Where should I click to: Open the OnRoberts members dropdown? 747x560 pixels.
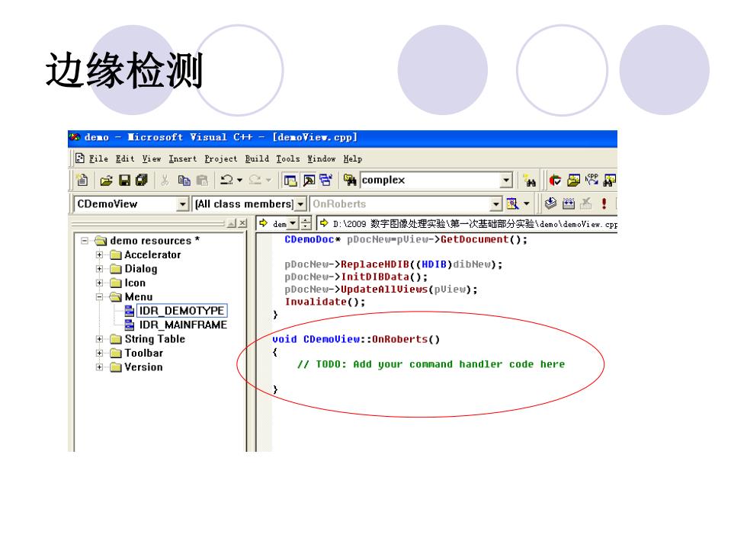[496, 204]
